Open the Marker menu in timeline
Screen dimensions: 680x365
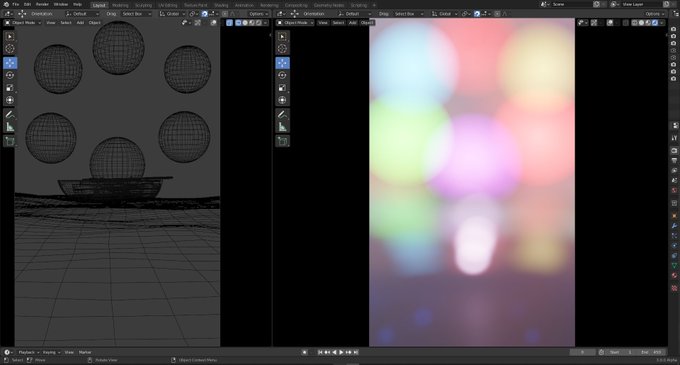(85, 352)
